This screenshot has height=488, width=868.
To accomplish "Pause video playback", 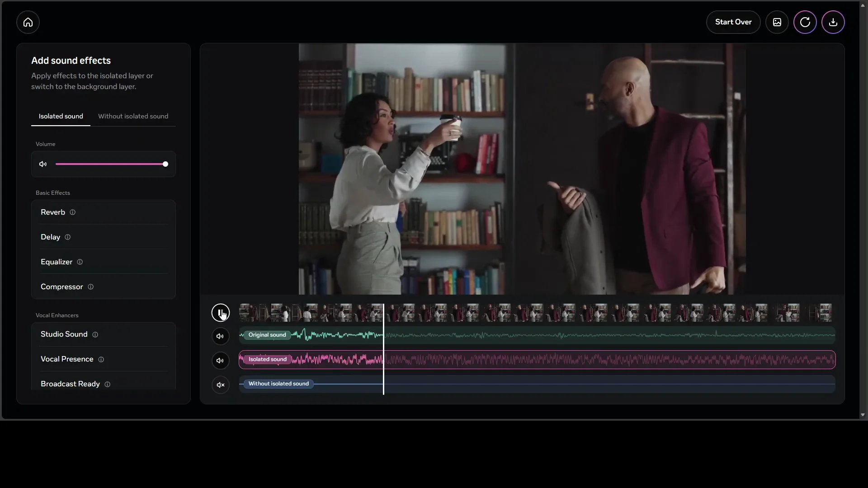I will [220, 313].
